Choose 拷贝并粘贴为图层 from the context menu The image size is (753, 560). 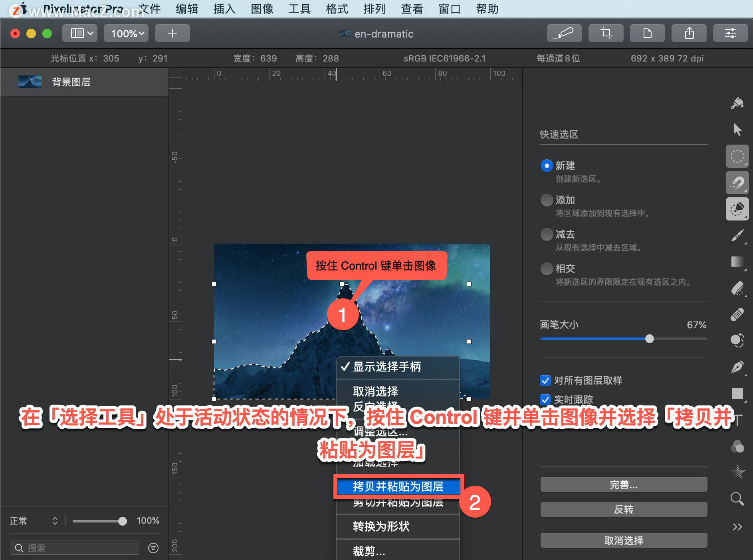[398, 487]
